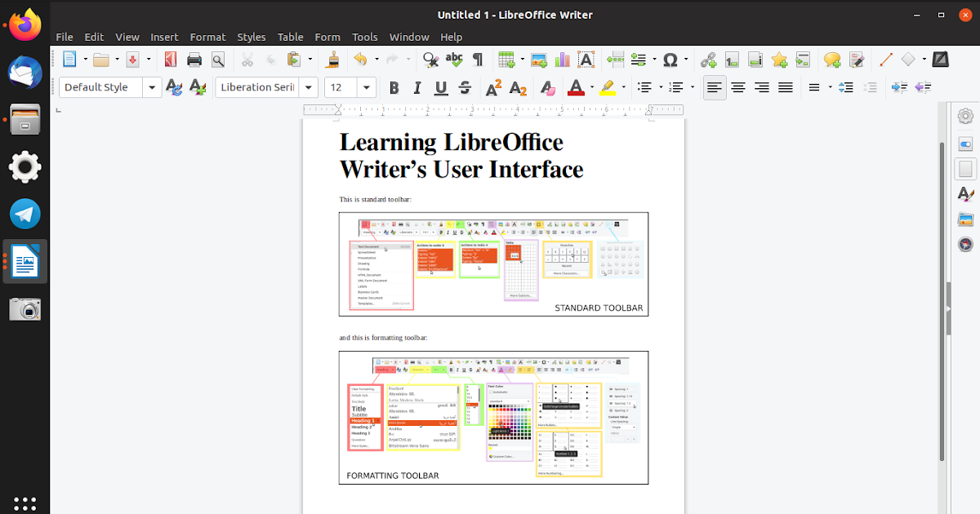
Task: Click the Clear Direct Formatting icon
Action: pyautogui.click(x=547, y=87)
